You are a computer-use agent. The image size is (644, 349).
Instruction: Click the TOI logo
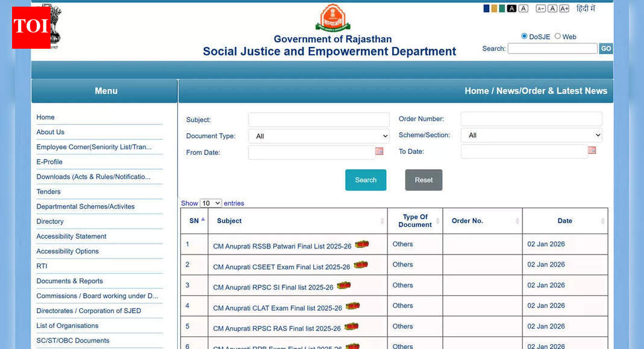(31, 27)
